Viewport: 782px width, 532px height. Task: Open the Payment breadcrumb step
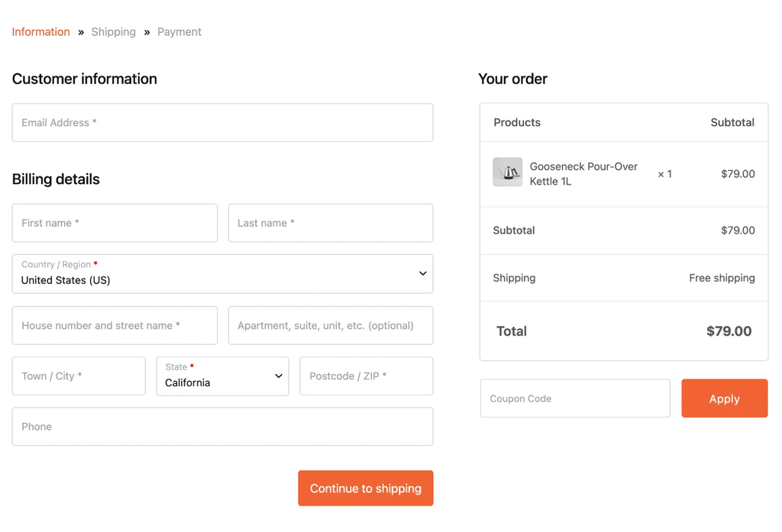[179, 32]
